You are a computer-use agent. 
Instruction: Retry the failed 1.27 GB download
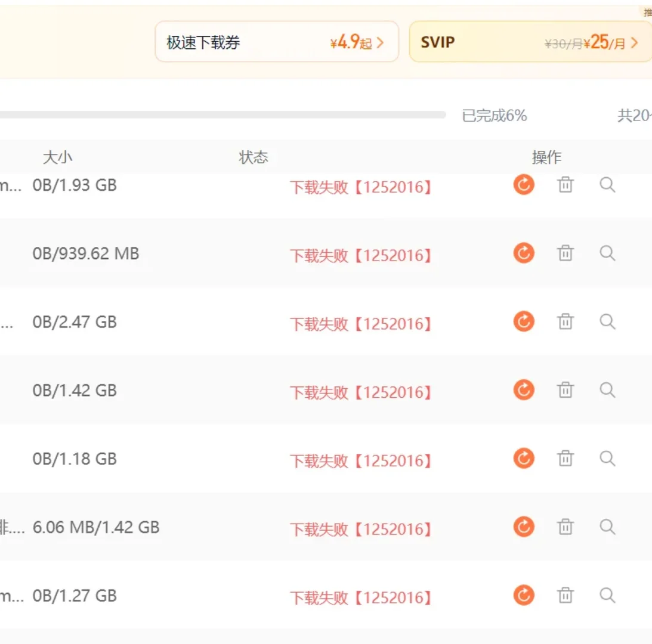click(x=523, y=595)
